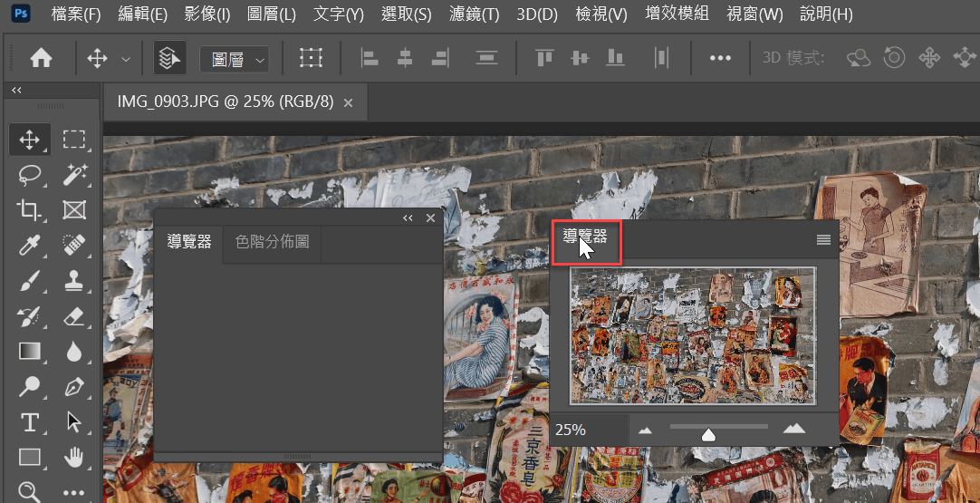Collapse the toolbox with double arrows

pos(17,90)
